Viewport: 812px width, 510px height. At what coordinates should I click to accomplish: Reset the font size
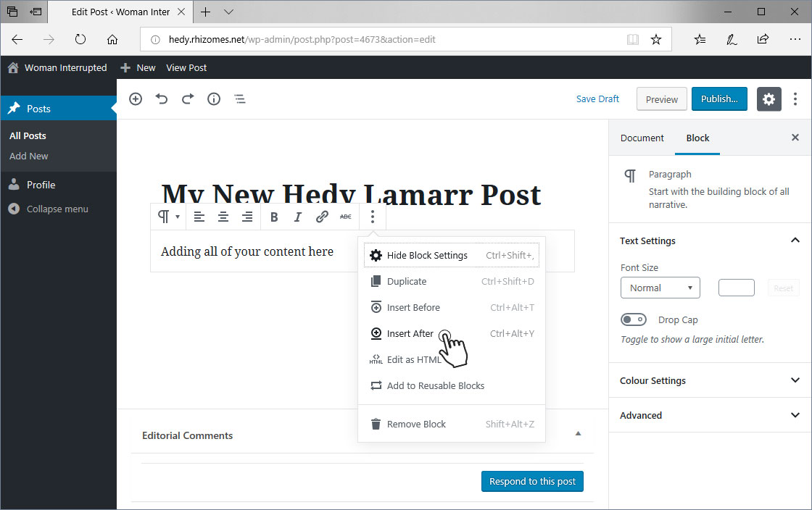pyautogui.click(x=784, y=288)
